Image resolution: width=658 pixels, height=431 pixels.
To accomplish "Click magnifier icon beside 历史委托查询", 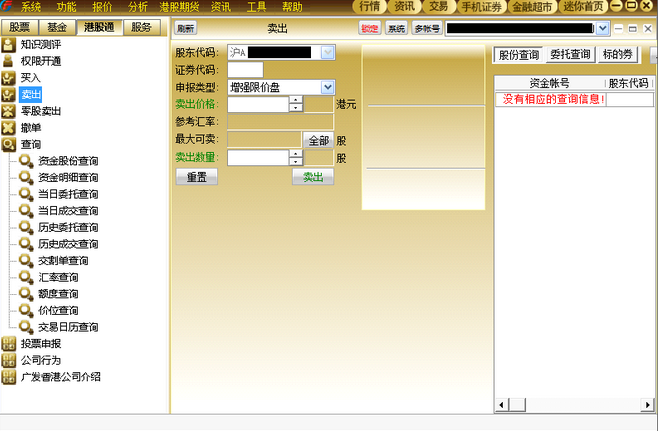I will pos(26,227).
